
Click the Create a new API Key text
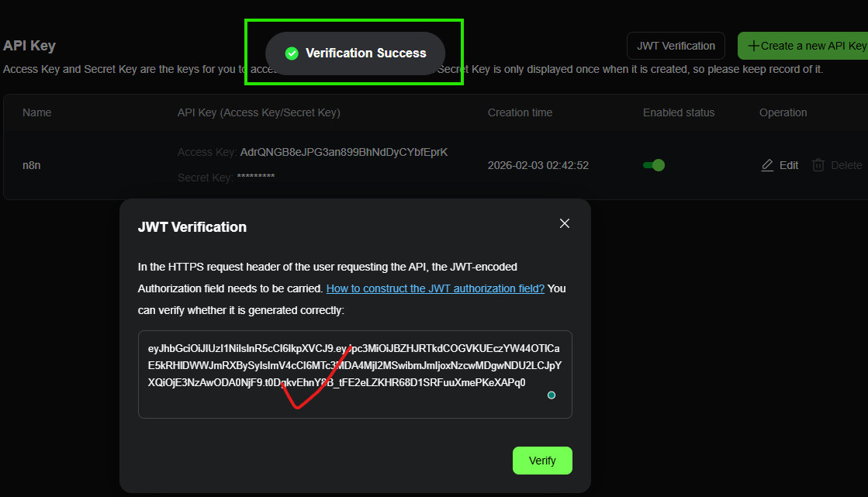click(813, 46)
